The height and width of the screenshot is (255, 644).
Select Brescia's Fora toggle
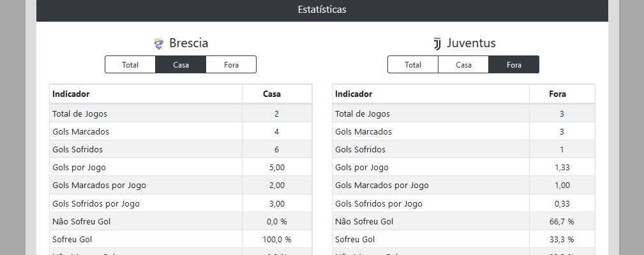click(x=231, y=64)
